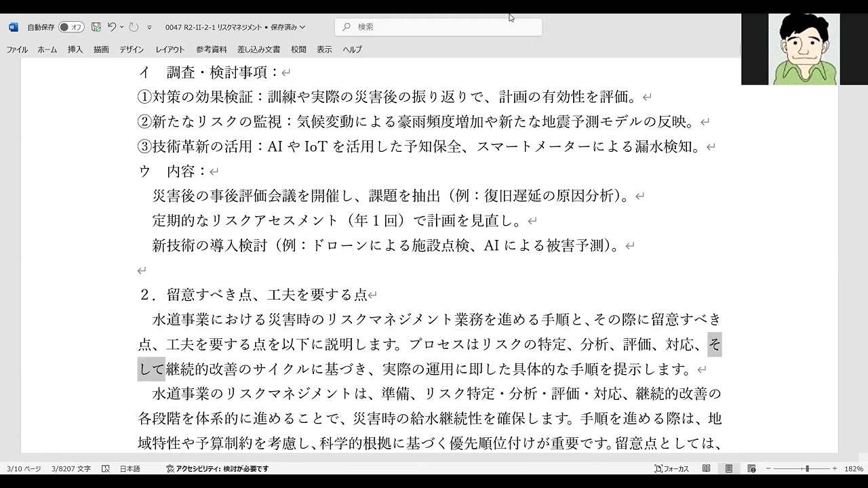
Task: Expand the document title save-status dropdown
Action: (x=302, y=27)
